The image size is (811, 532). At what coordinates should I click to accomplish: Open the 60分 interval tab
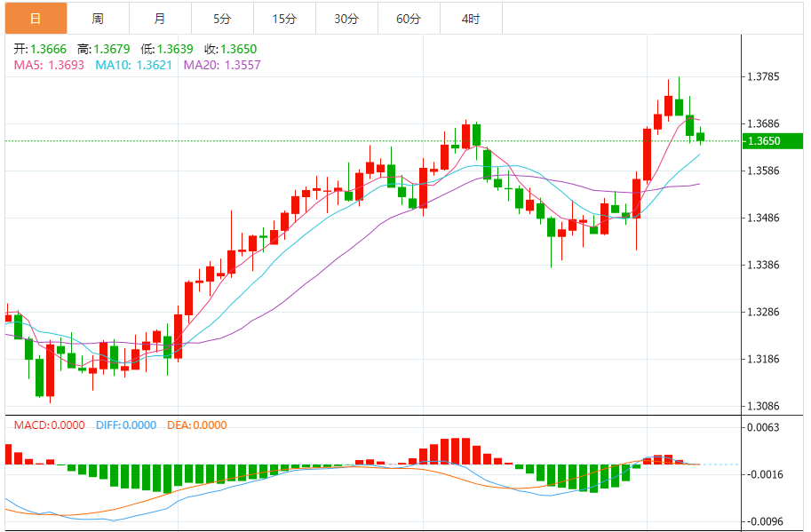(x=409, y=19)
